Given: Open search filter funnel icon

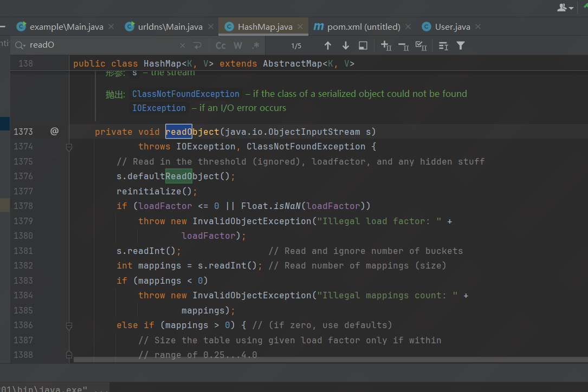Looking at the screenshot, I should [461, 45].
